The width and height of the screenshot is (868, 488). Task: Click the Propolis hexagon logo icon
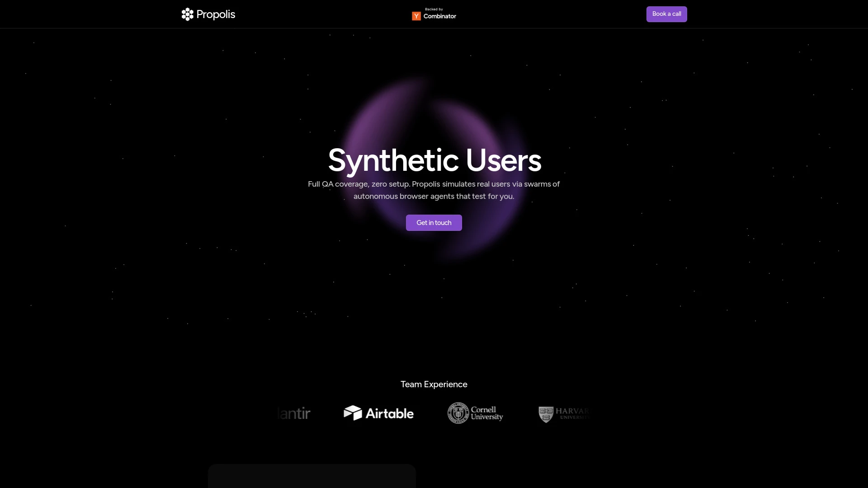click(x=187, y=14)
